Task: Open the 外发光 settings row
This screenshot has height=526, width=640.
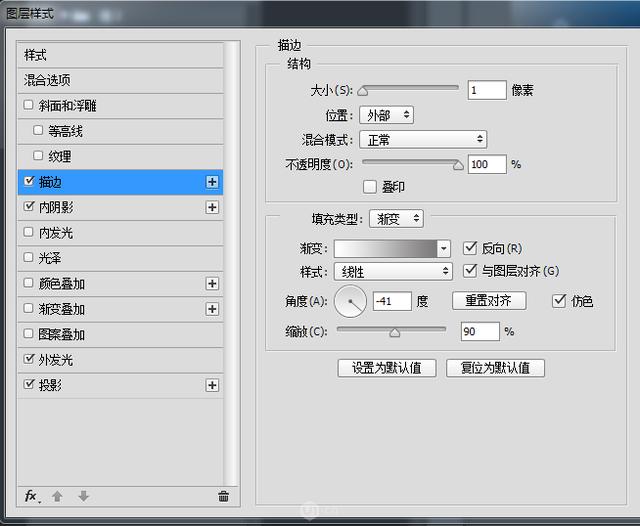Action: click(x=120, y=360)
